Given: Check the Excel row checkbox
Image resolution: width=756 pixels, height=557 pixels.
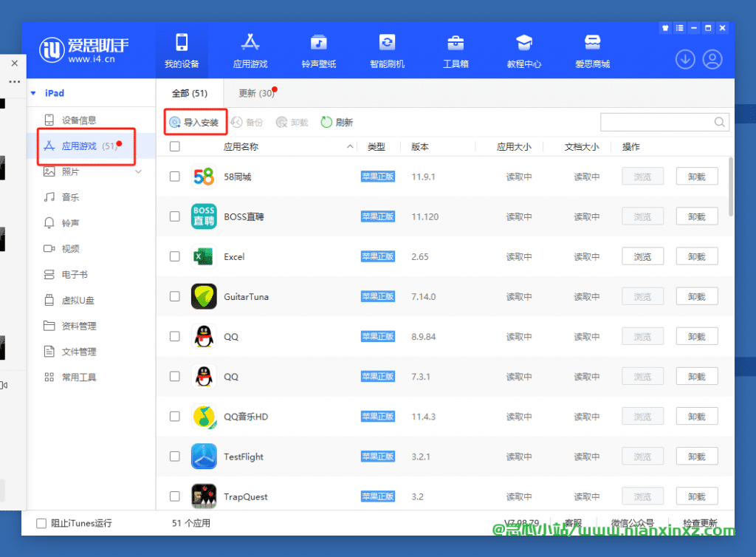Looking at the screenshot, I should (x=174, y=256).
